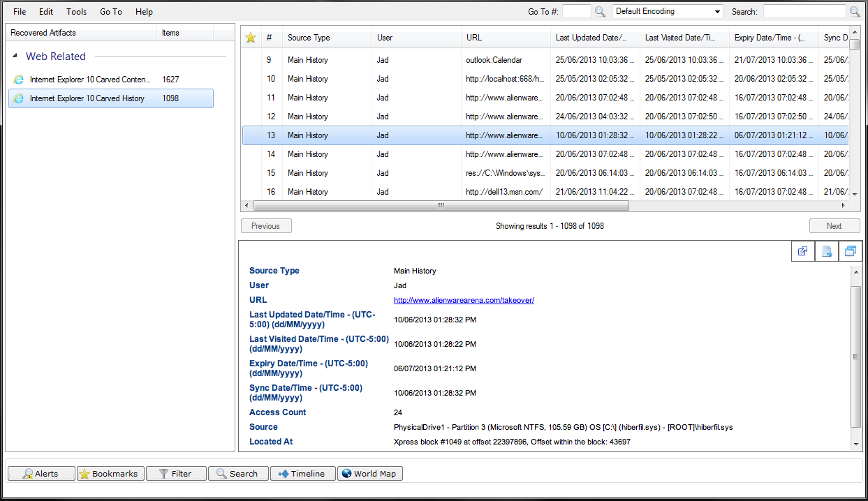Select the Filter tool
868x501 pixels.
pos(175,473)
